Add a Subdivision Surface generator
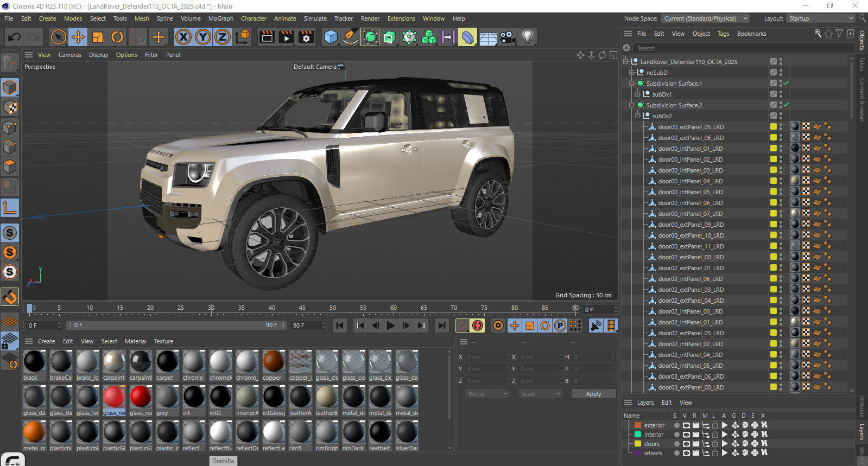Screen dimensions: 868x466 (x=370, y=37)
